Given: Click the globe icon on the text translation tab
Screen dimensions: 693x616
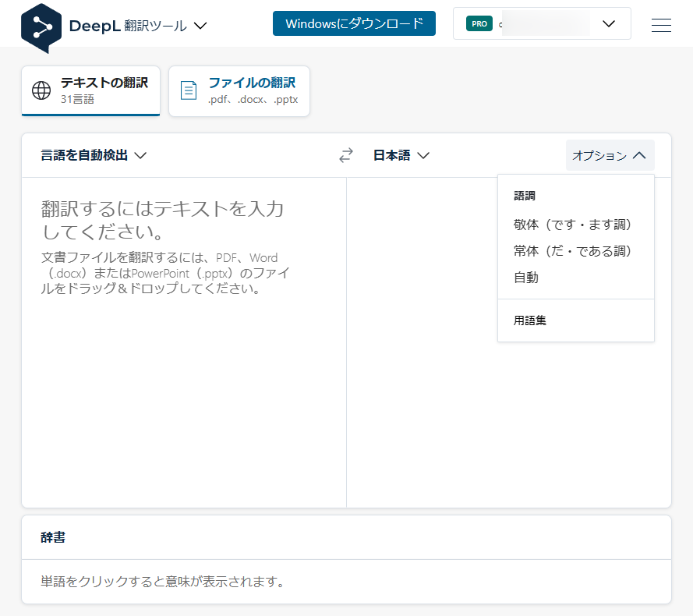Looking at the screenshot, I should [40, 89].
